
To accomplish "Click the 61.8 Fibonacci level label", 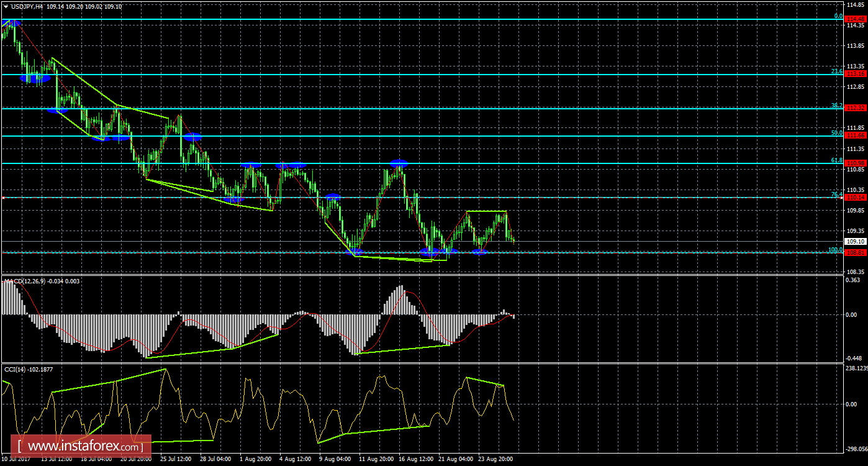I will pos(836,160).
